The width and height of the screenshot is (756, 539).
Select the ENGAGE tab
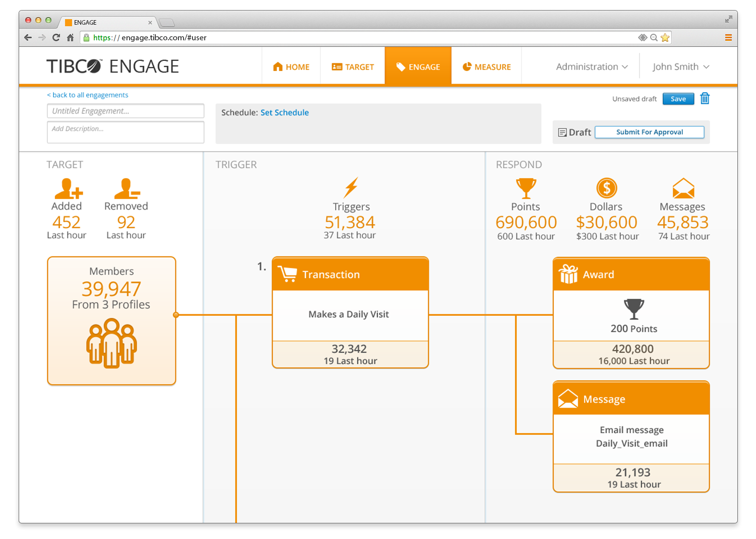(418, 66)
